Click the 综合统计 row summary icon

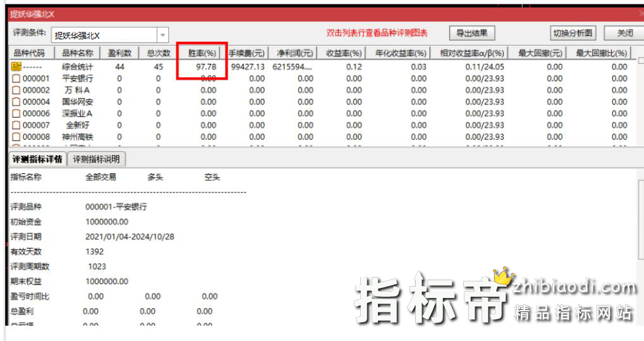tap(16, 66)
